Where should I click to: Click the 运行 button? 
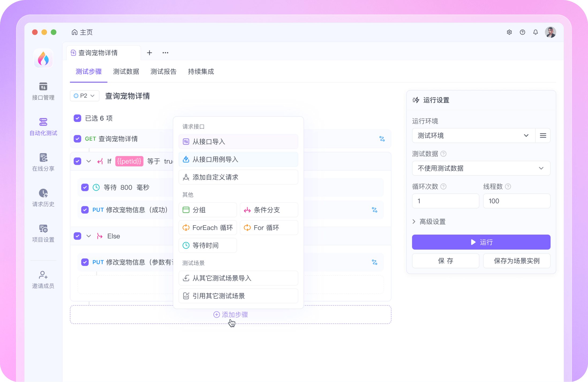pos(481,242)
